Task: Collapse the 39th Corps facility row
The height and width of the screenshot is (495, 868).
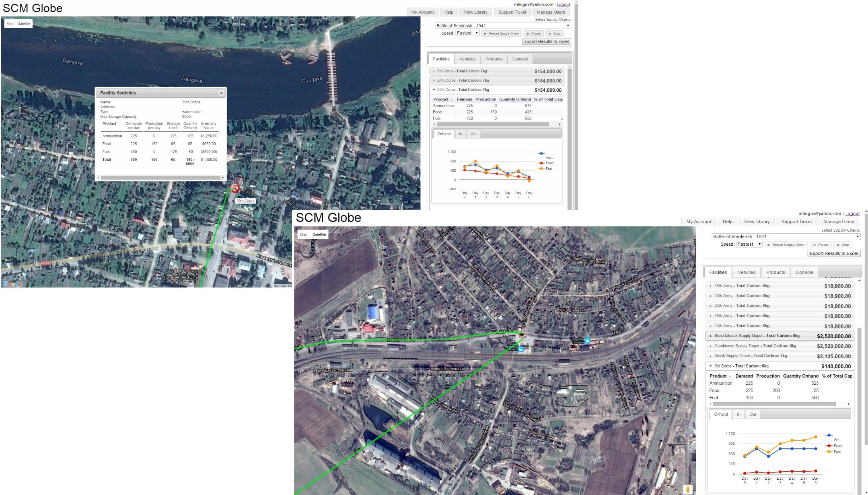Action: pos(497,90)
